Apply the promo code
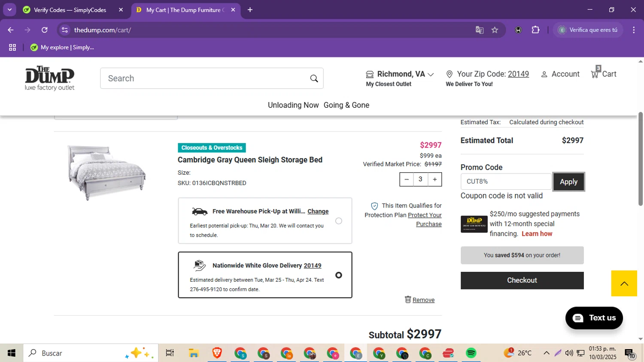Viewport: 644px width, 362px height. click(568, 182)
